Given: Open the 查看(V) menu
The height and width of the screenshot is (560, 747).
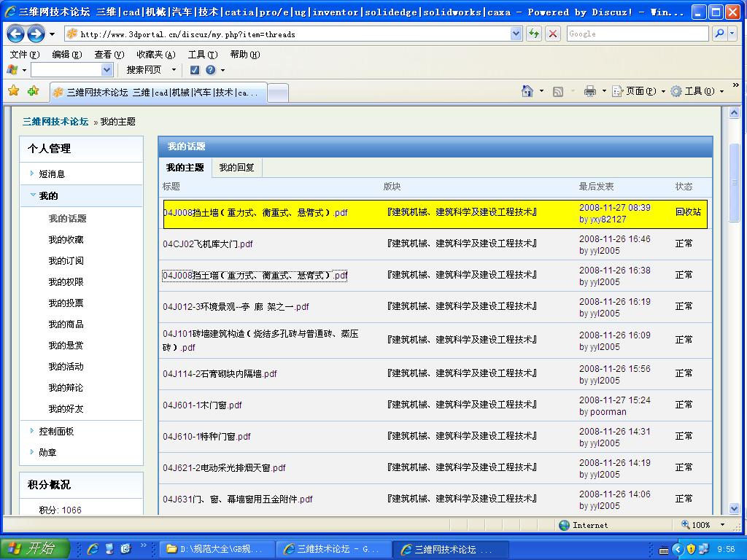Looking at the screenshot, I should point(109,55).
